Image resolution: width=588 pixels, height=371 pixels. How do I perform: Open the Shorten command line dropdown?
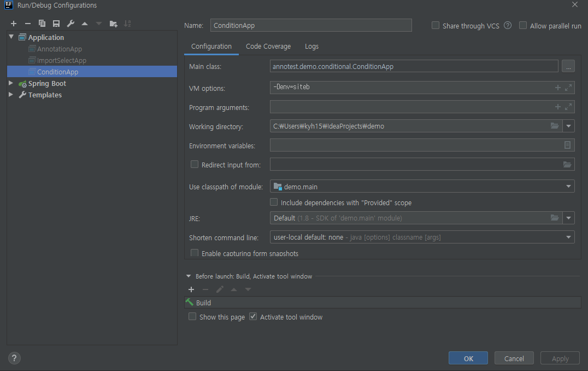tap(568, 237)
